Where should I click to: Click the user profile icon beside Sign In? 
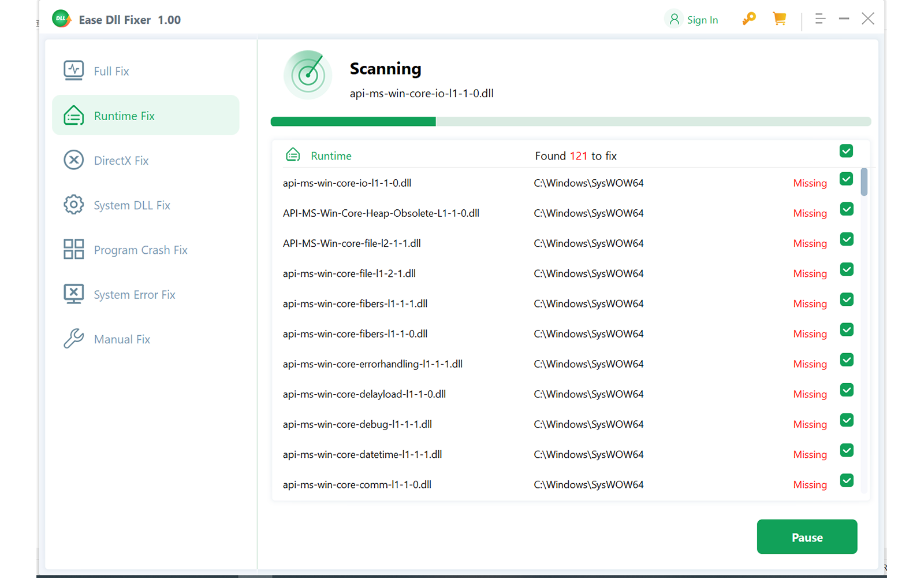pyautogui.click(x=674, y=19)
